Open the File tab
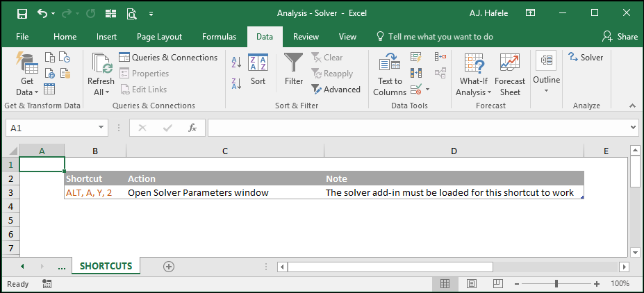The width and height of the screenshot is (644, 293). (x=22, y=37)
